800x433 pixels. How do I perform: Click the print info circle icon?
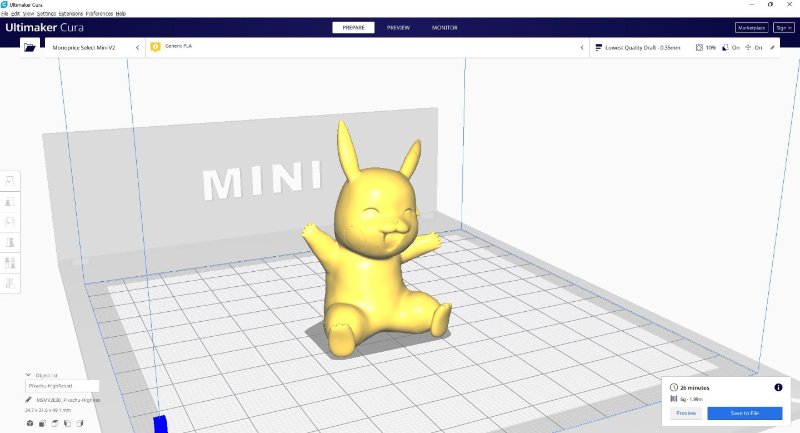coord(778,388)
